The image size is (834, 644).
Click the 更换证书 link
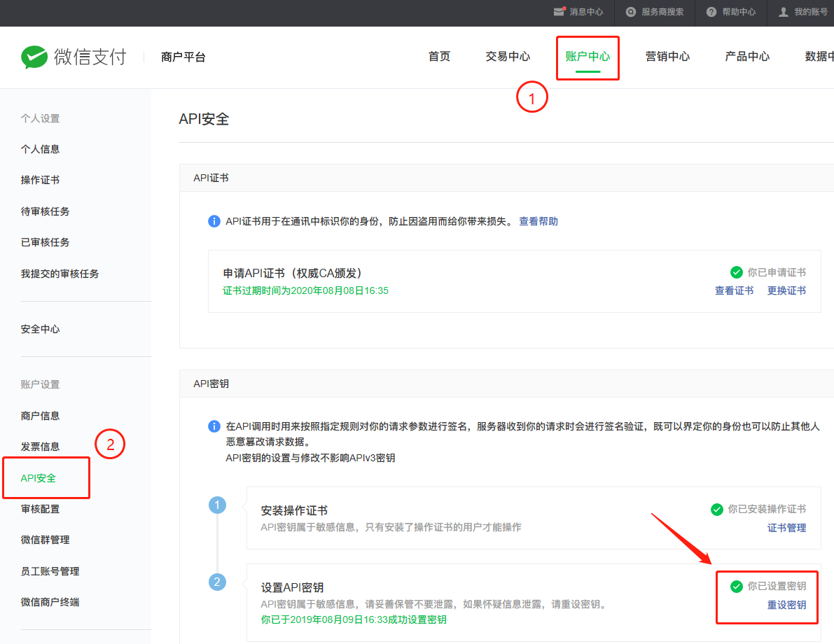pos(786,290)
